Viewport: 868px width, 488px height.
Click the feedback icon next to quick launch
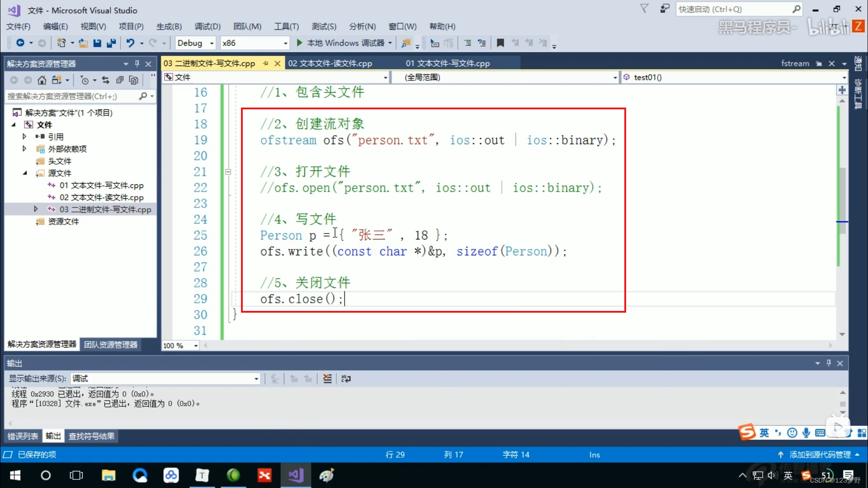coord(665,9)
